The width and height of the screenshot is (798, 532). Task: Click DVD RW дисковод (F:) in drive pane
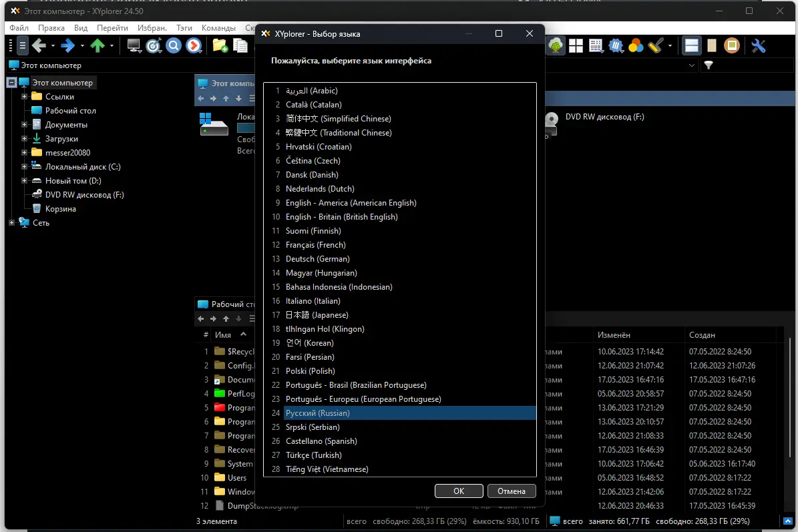point(604,117)
